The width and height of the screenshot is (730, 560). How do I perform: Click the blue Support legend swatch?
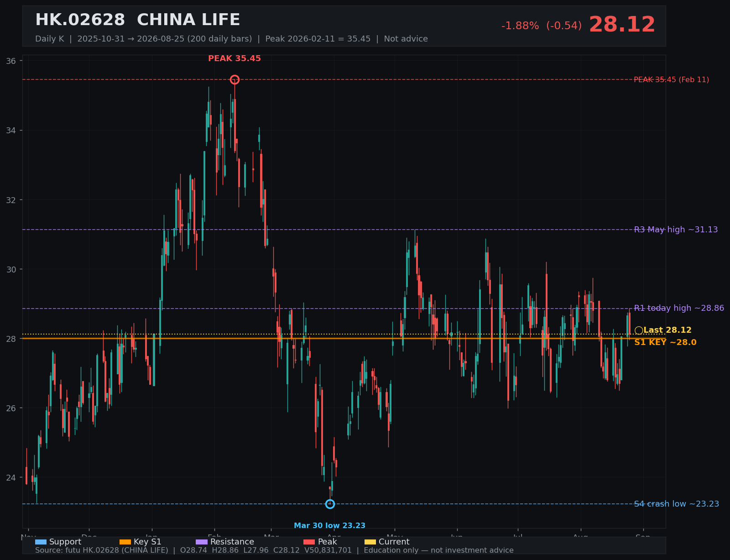click(41, 542)
